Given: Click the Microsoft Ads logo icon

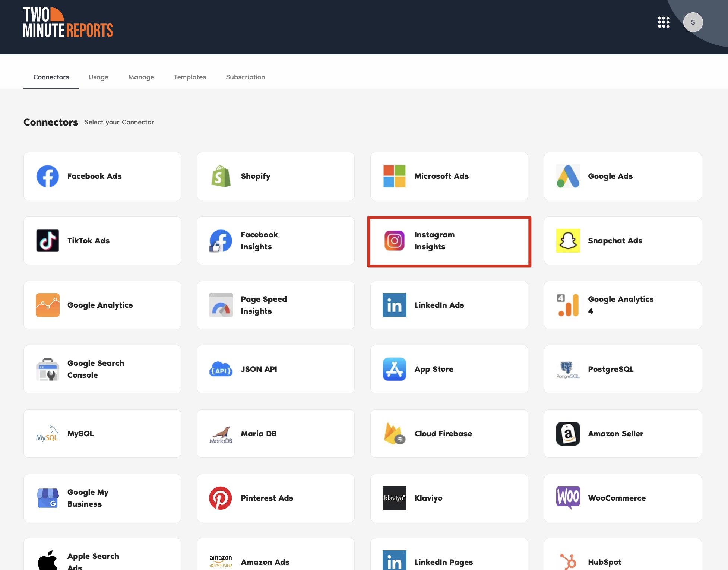Looking at the screenshot, I should [395, 176].
